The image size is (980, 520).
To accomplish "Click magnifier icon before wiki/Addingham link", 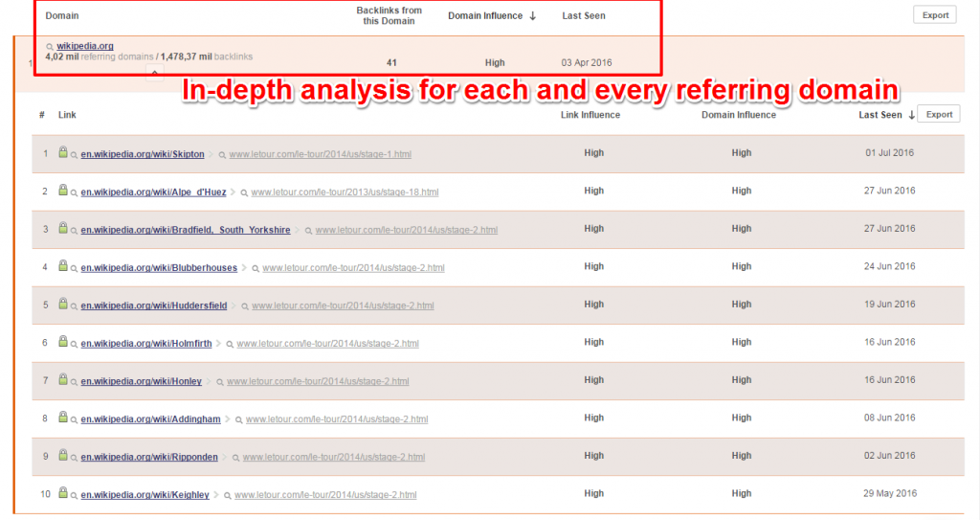I will [74, 419].
